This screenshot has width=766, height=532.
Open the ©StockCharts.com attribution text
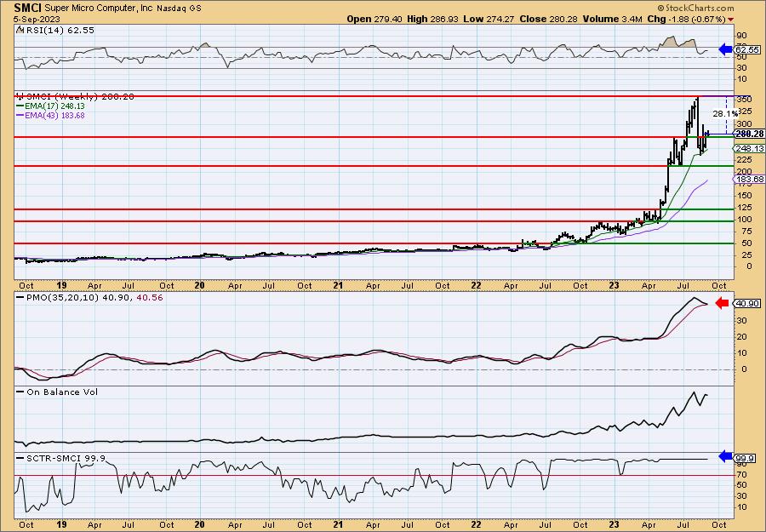695,8
